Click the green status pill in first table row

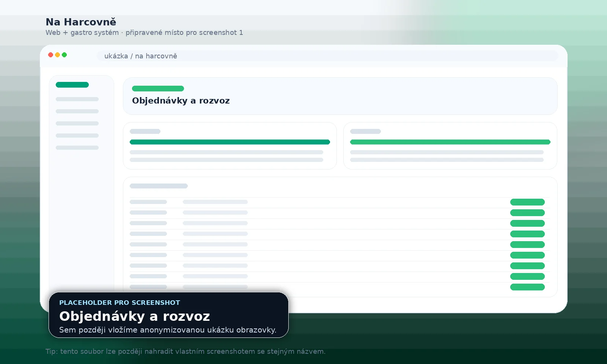(x=527, y=202)
